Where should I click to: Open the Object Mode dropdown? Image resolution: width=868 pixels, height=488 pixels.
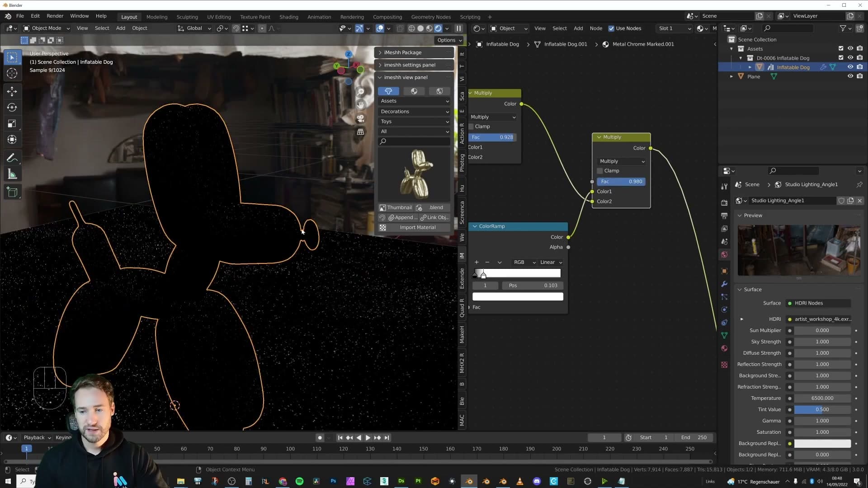pos(47,28)
